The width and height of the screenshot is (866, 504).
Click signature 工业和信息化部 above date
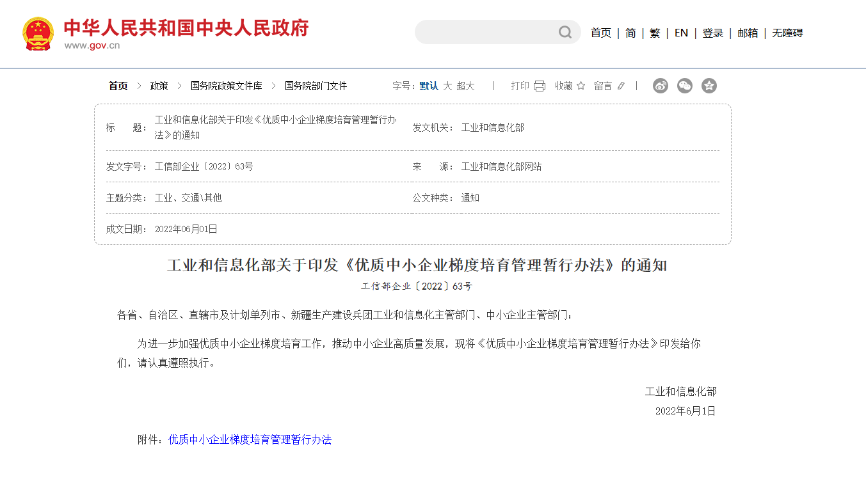680,391
